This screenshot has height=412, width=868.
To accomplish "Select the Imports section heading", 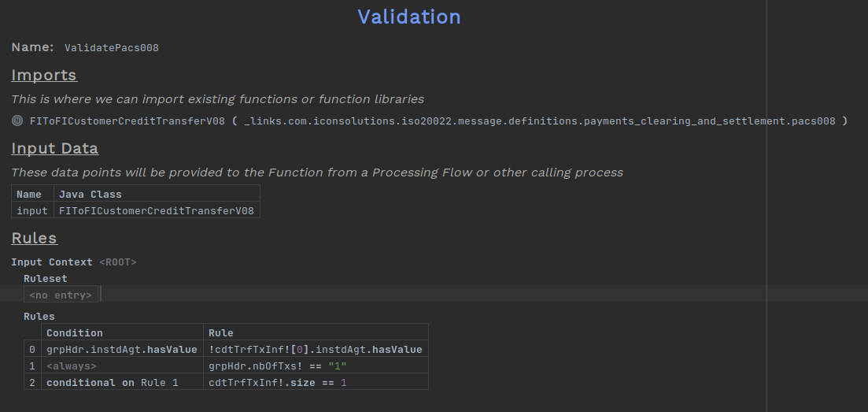I will click(x=44, y=76).
